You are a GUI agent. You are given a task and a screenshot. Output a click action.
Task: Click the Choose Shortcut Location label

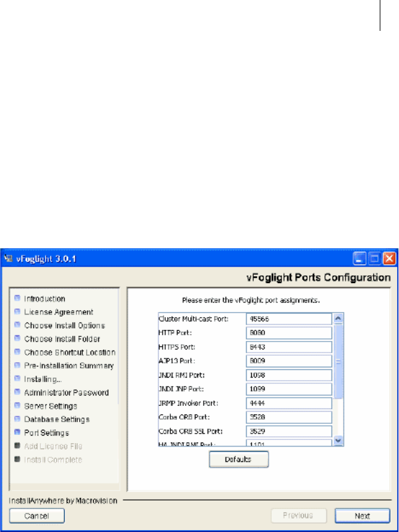[x=70, y=353]
